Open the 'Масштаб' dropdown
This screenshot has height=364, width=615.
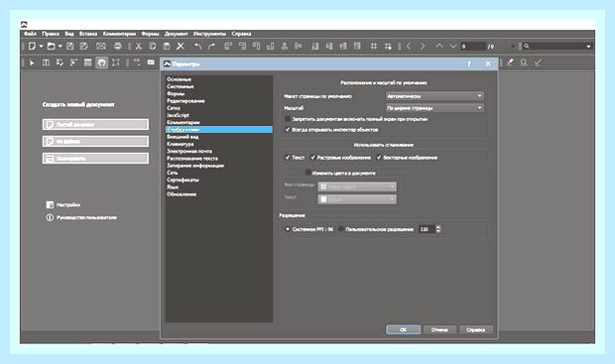click(x=434, y=108)
